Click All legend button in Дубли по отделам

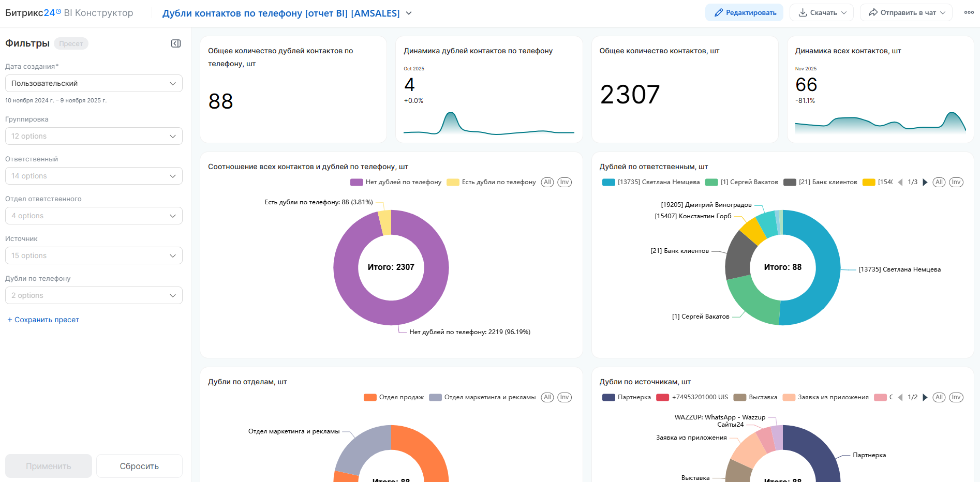(547, 397)
